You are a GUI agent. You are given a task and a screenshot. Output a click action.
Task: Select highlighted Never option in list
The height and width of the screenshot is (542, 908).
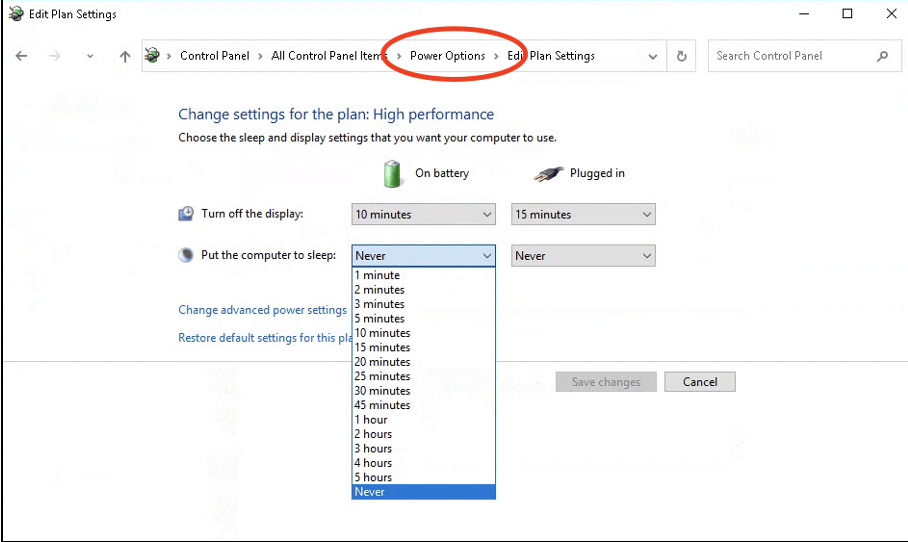pos(423,492)
